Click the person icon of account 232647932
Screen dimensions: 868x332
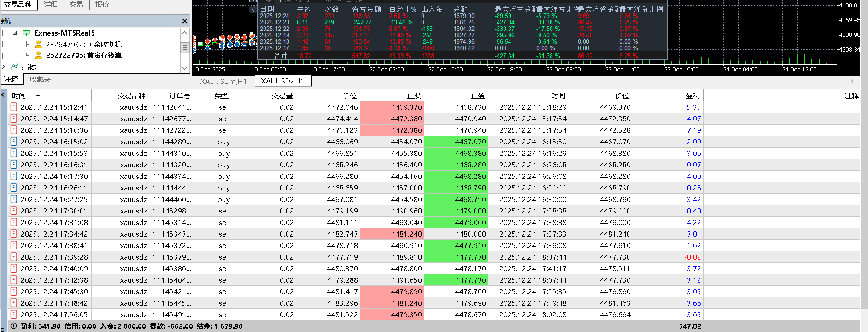tap(39, 44)
